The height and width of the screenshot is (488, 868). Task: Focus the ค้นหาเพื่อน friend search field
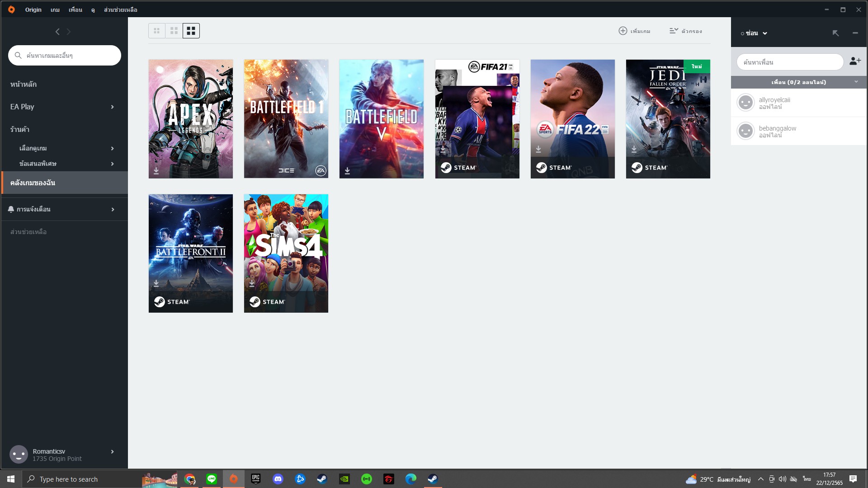[790, 62]
